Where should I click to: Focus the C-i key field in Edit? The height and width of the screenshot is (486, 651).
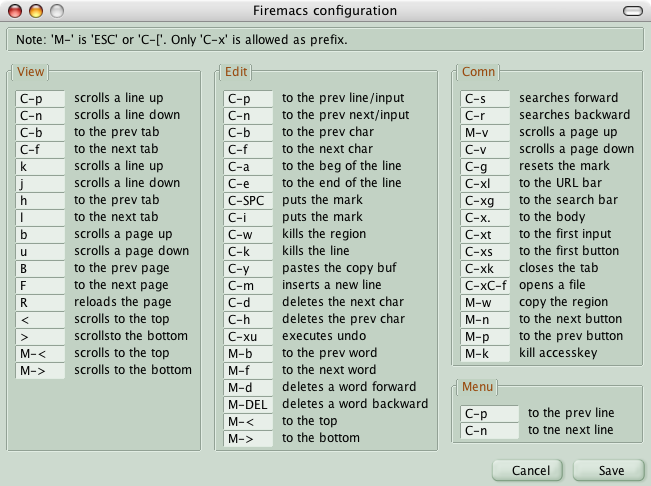coord(248,218)
